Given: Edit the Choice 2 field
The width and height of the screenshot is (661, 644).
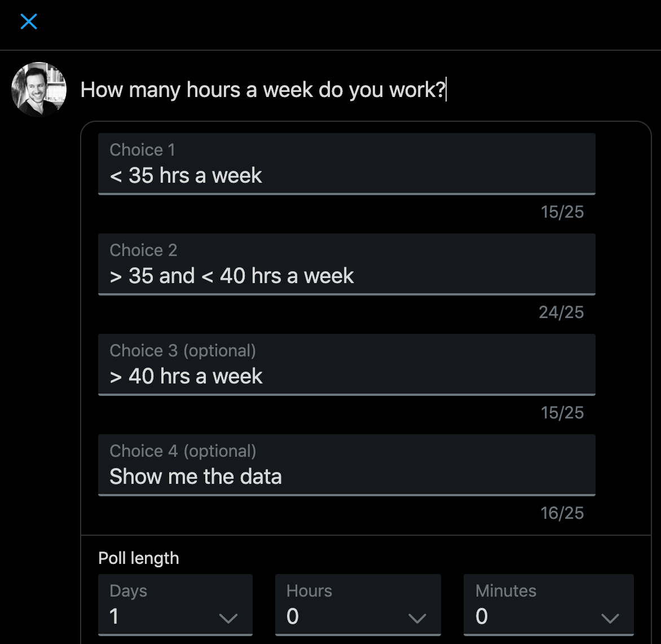Looking at the screenshot, I should coord(346,264).
